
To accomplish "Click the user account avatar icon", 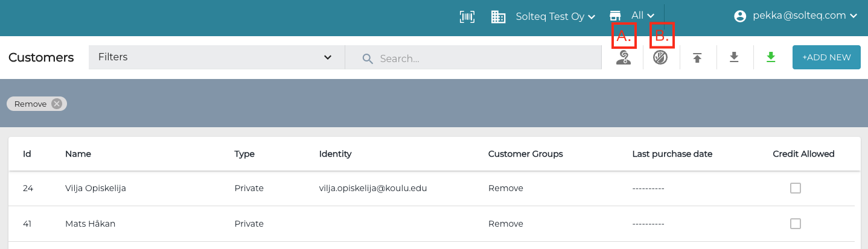I will point(740,16).
